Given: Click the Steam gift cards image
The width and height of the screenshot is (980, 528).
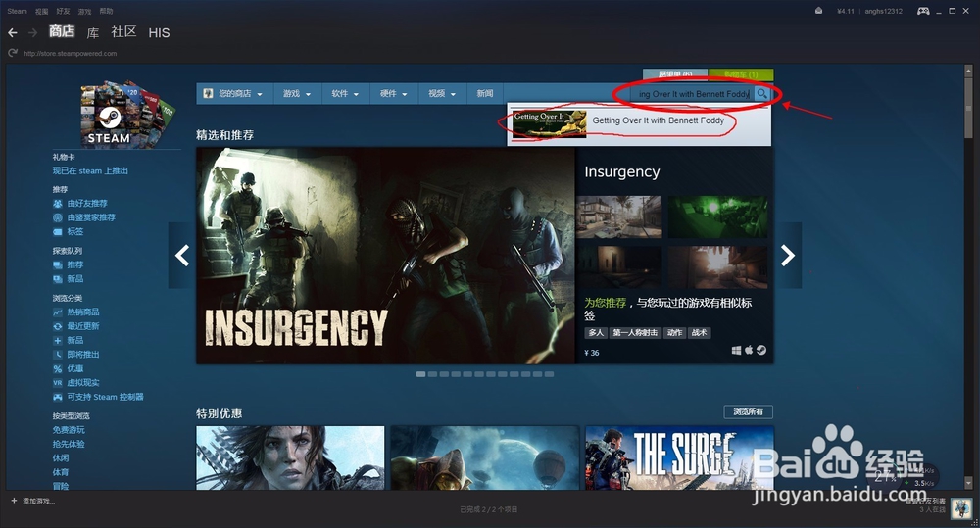Looking at the screenshot, I should [127, 115].
